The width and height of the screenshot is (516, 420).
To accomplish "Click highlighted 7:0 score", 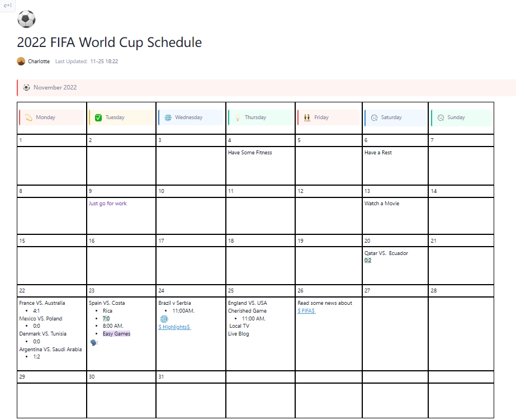I will pyautogui.click(x=106, y=318).
